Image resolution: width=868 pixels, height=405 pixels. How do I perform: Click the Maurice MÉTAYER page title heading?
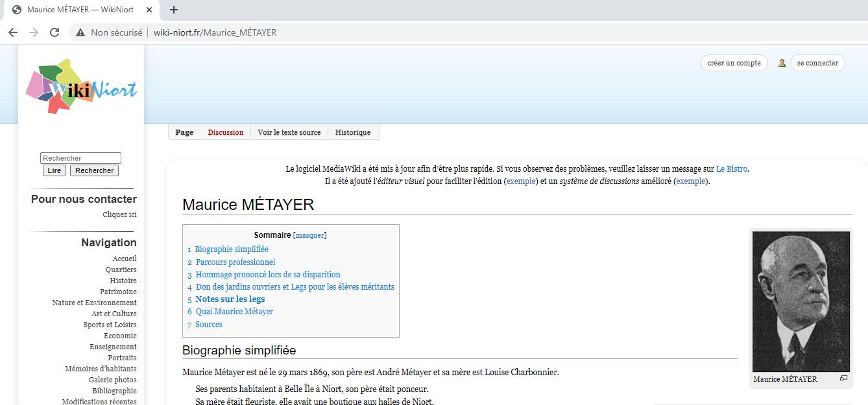click(x=248, y=205)
